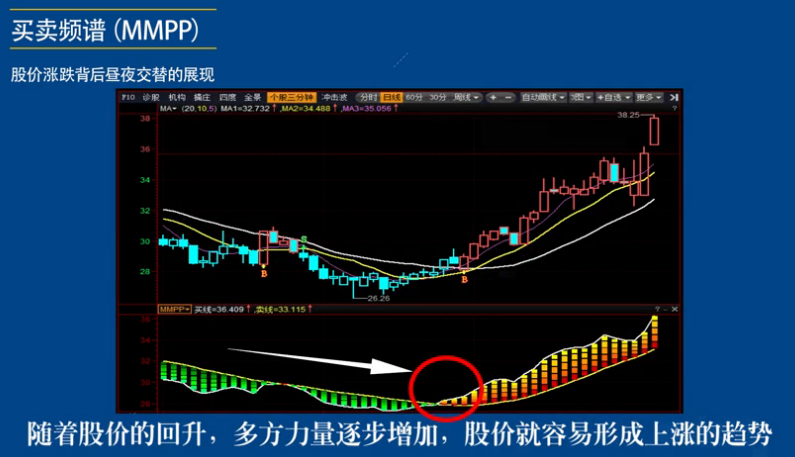Open the MMPP indicator dropdown
This screenshot has width=795, height=457.
(x=174, y=309)
